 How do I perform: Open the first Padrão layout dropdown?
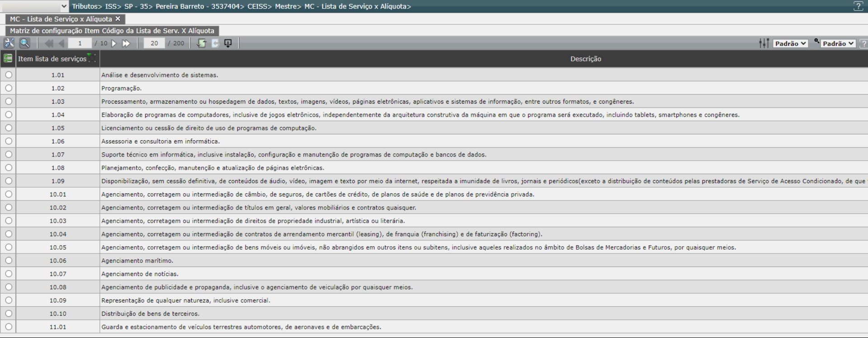(790, 43)
